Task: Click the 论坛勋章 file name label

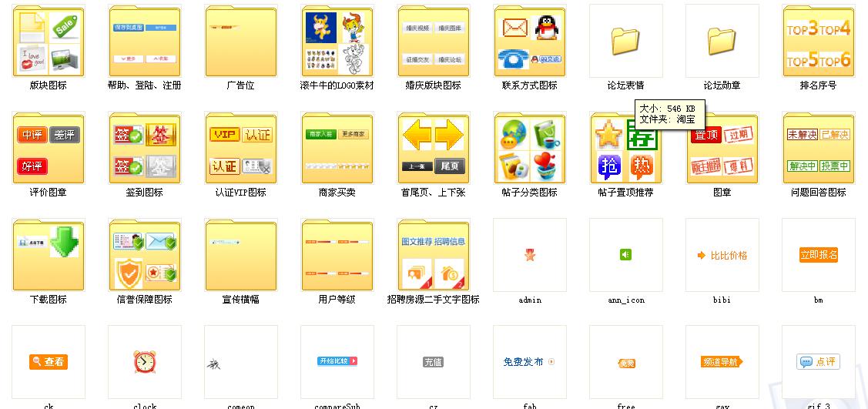Action: (722, 85)
